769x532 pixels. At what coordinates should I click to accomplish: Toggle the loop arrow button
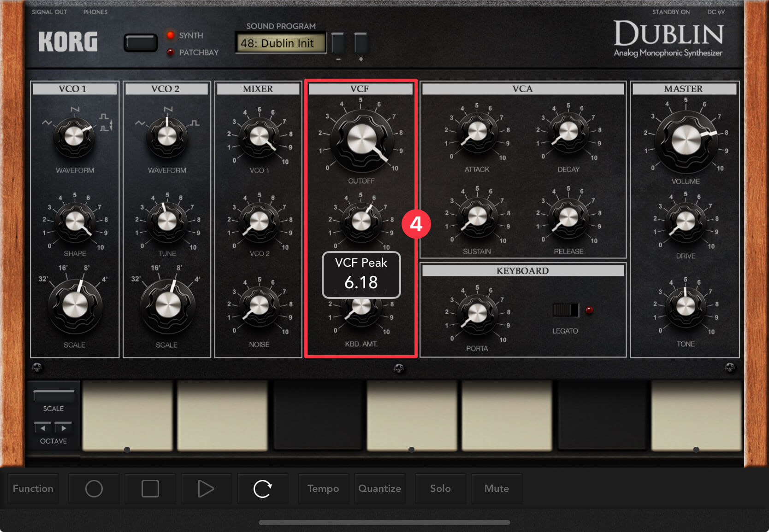click(262, 489)
